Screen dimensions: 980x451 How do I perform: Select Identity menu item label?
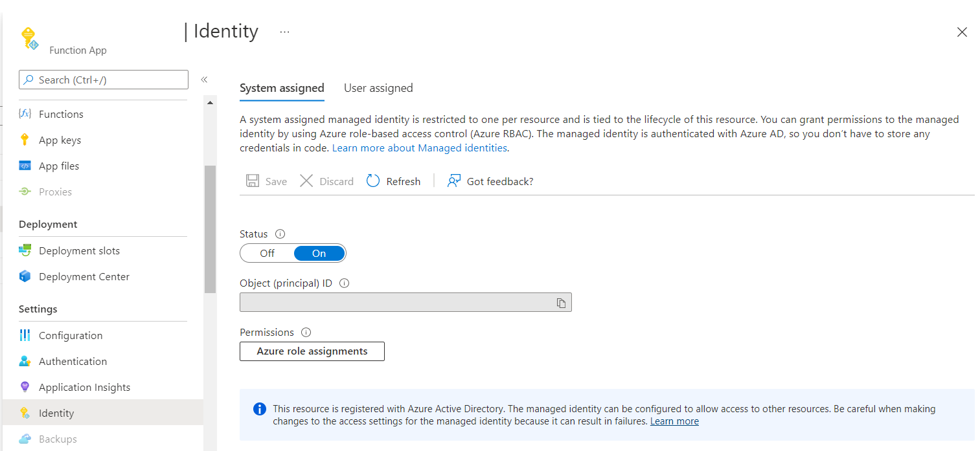click(x=56, y=413)
